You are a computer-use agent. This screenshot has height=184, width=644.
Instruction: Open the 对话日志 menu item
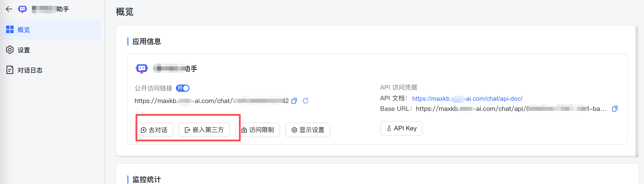pyautogui.click(x=51, y=70)
